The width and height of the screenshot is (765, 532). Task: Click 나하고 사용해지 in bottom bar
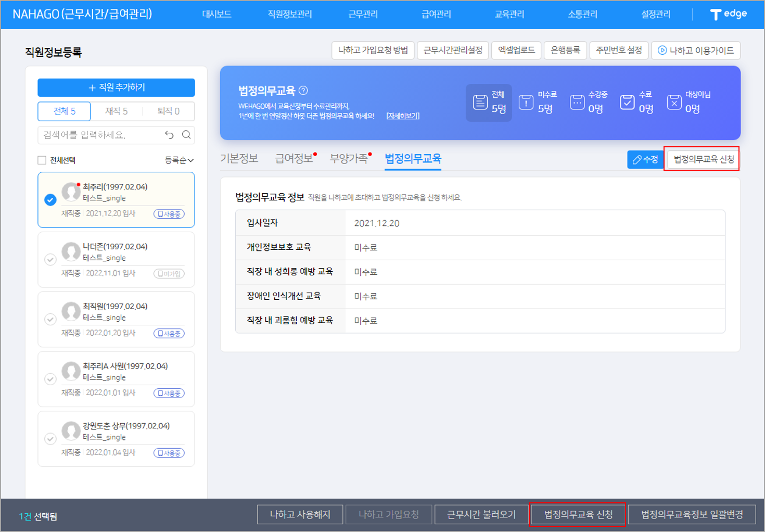tap(300, 514)
